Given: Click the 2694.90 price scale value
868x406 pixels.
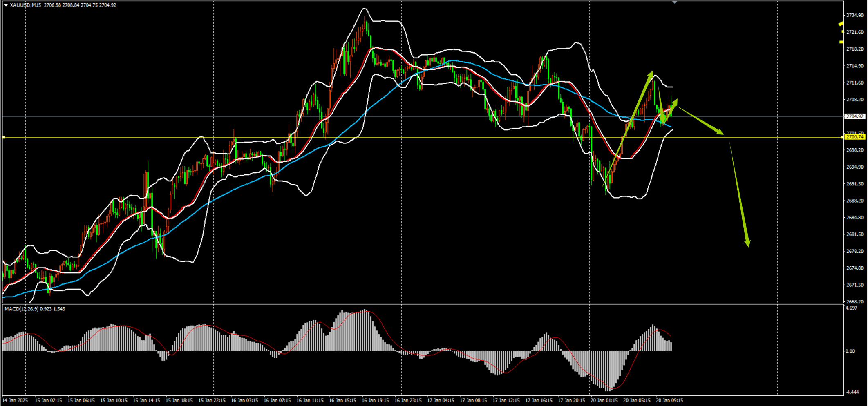Looking at the screenshot, I should pyautogui.click(x=855, y=167).
